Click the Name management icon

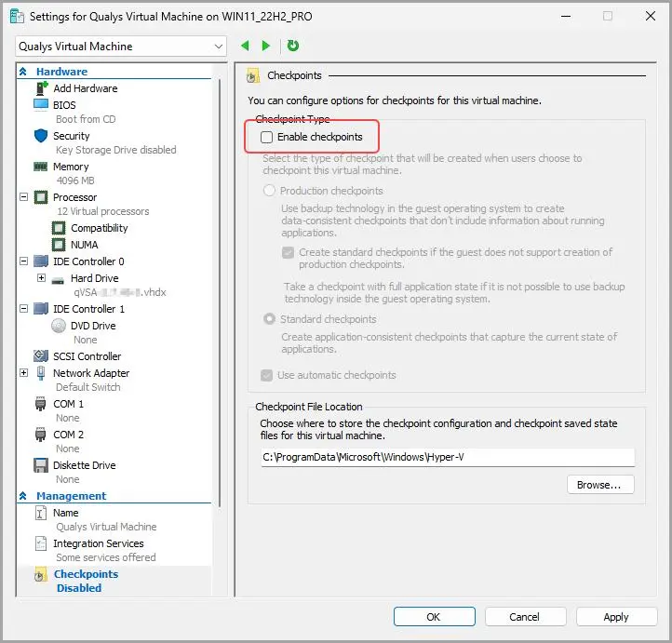[x=40, y=513]
